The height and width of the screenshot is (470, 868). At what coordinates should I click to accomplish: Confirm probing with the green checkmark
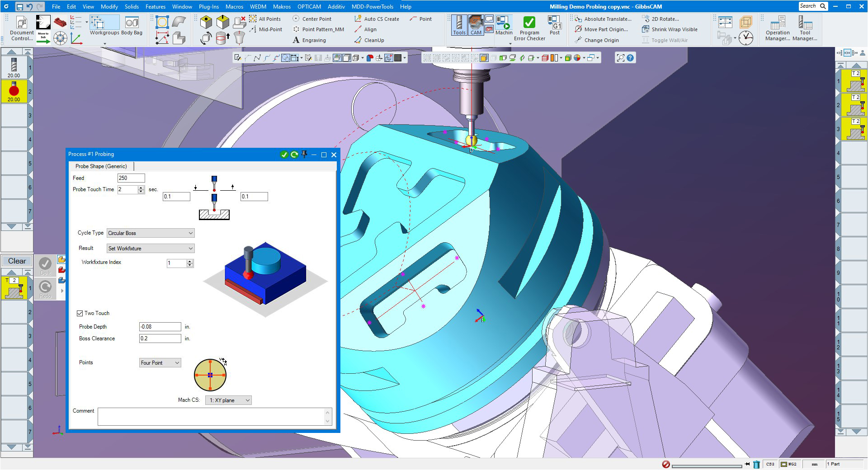pos(284,155)
